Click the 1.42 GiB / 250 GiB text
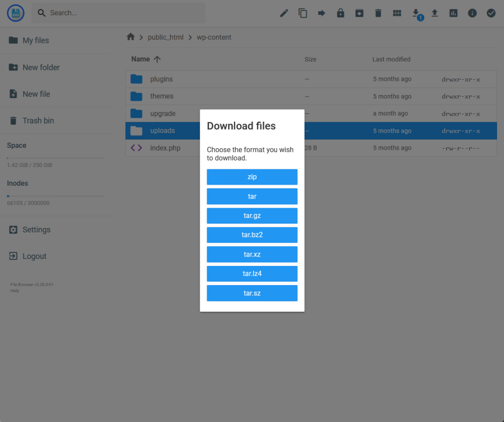The image size is (504, 422). 30,165
